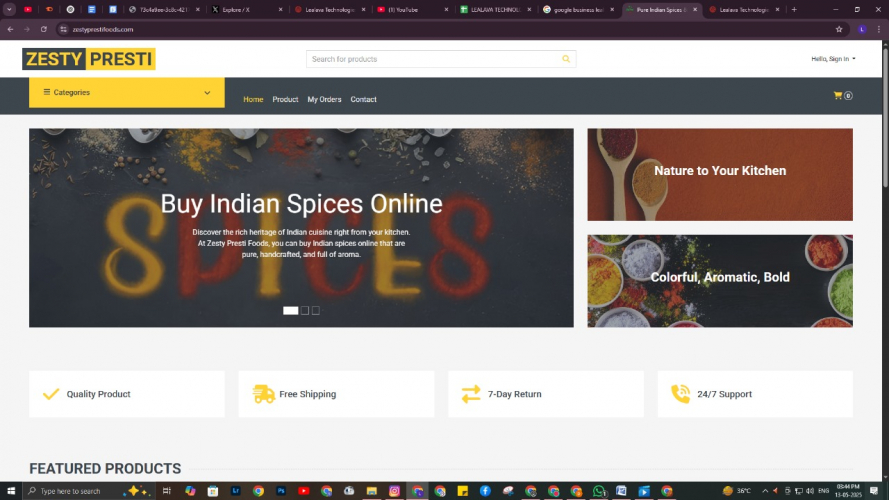889x500 pixels.
Task: Click the 24/7 Support text
Action: tap(724, 394)
